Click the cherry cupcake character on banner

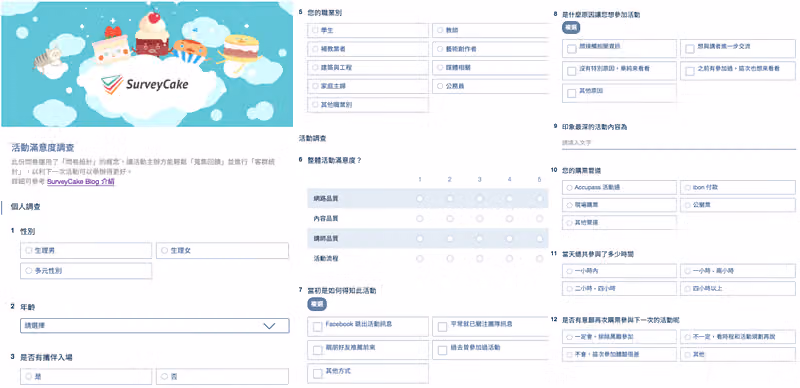point(153,35)
